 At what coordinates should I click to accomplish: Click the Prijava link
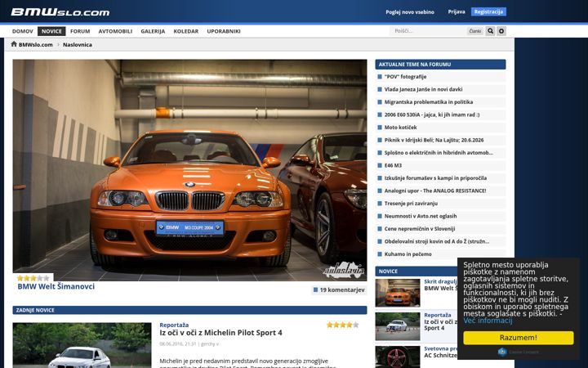457,12
